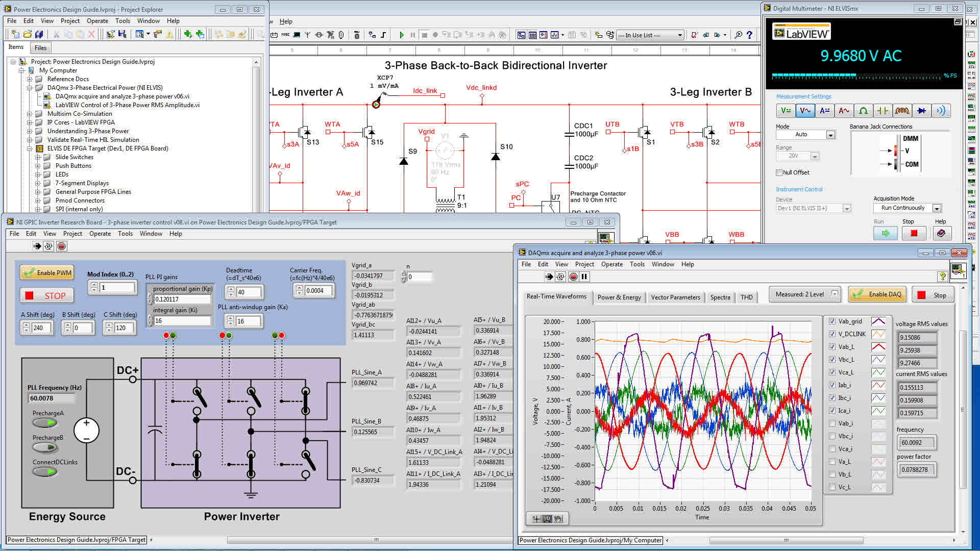Click open folder icon in Project Explorer toolbar
This screenshot has width=980, height=551.
click(x=27, y=34)
